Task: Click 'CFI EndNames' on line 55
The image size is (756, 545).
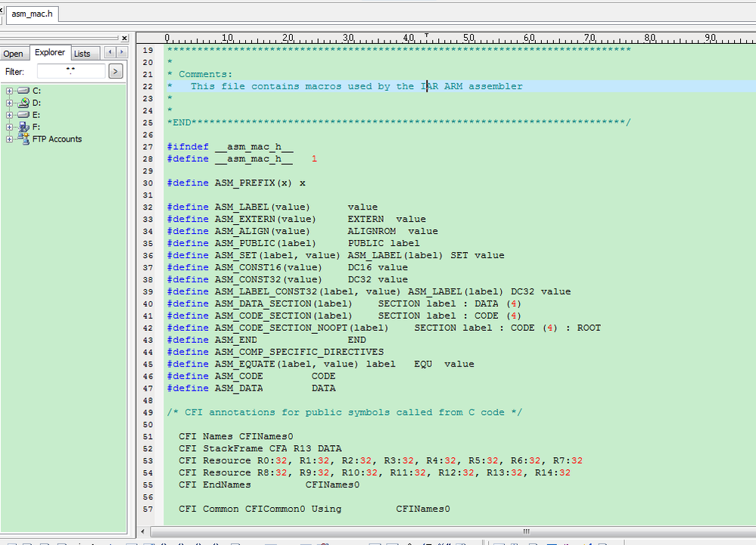Action: tap(215, 484)
